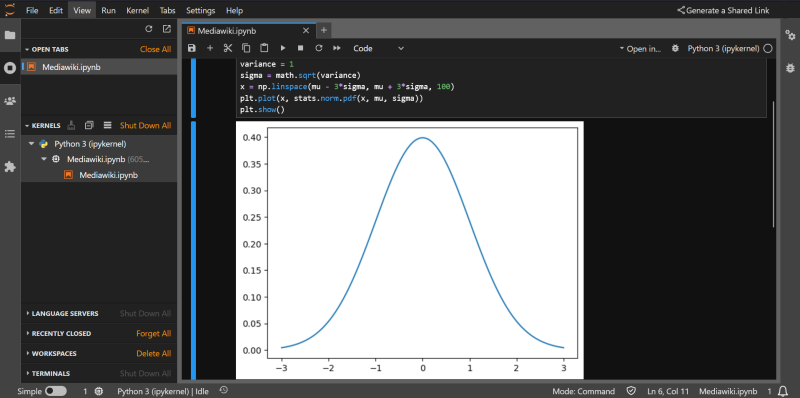Viewport: 800px width, 398px height.
Task: Click Forget All recently closed
Action: (x=154, y=334)
